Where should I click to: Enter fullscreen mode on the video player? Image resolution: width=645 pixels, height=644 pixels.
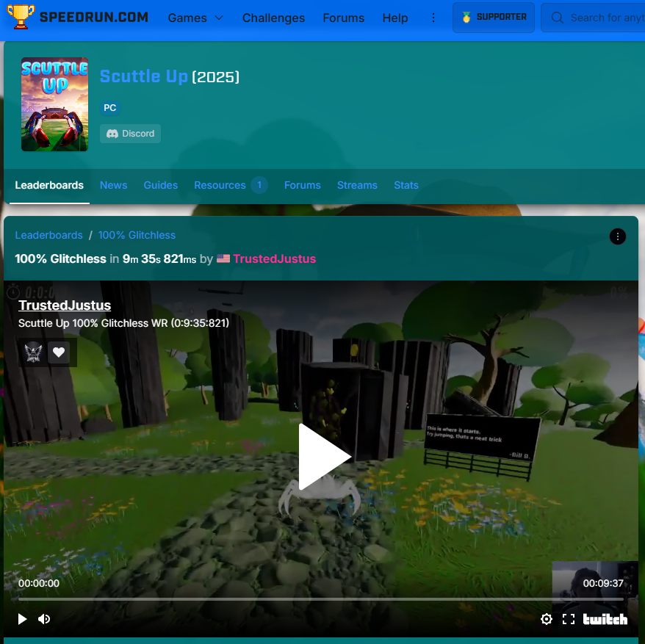pyautogui.click(x=569, y=619)
